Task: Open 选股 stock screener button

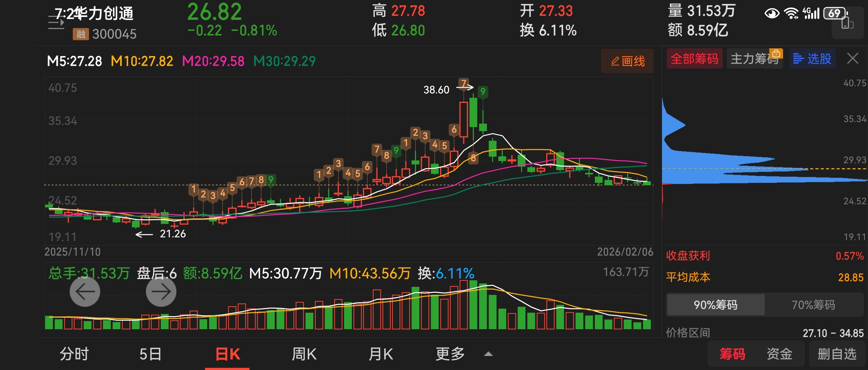Action: click(x=812, y=59)
